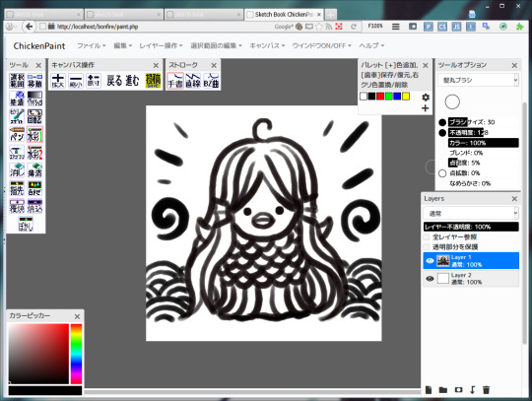Open the 編集 menu
Image resolution: width=532 pixels, height=401 pixels.
(x=122, y=45)
